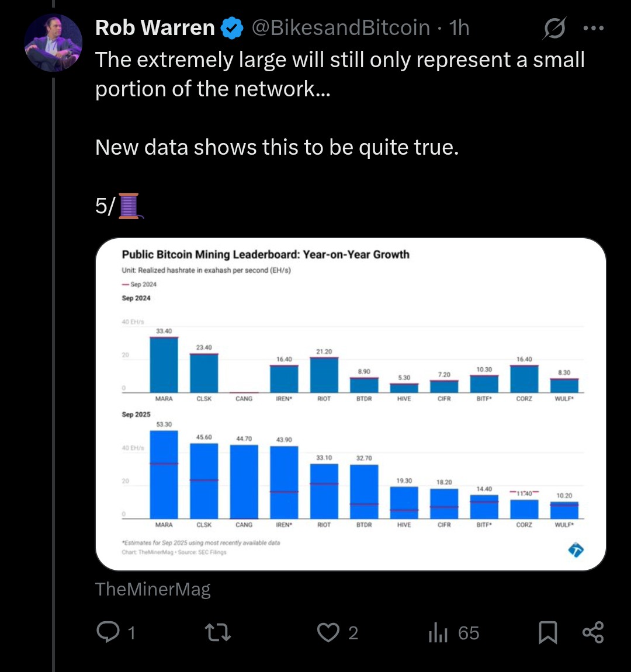Like the tweet with the heart icon
Screen dimensions: 631x672
328,632
